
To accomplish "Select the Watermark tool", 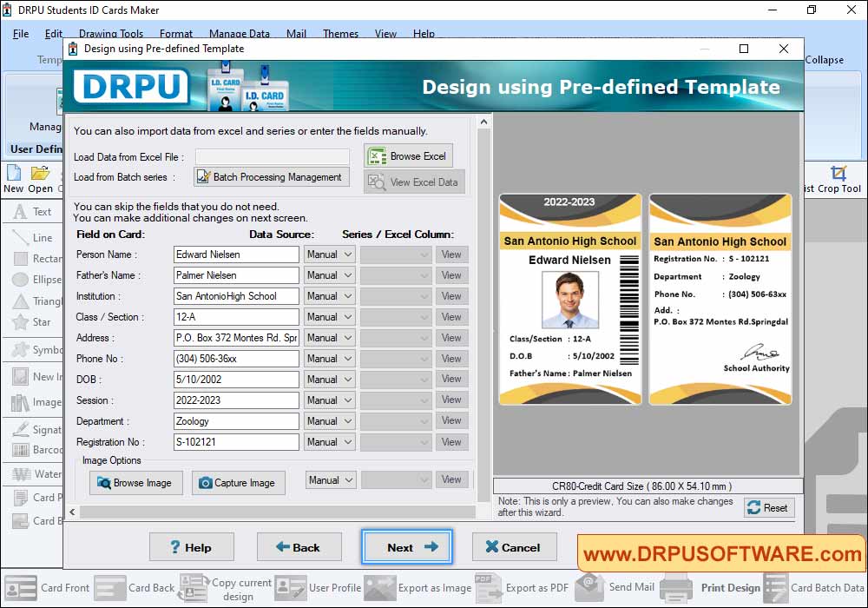I will (36, 474).
